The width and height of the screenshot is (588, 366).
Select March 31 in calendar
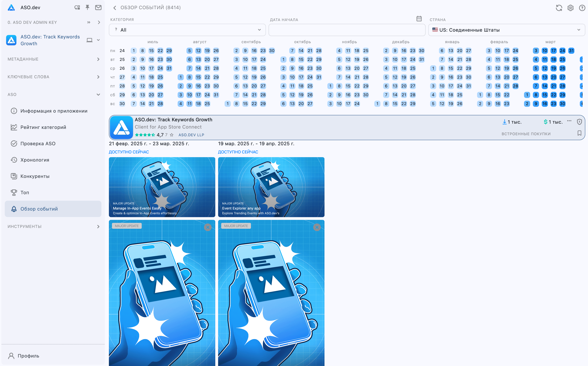(571, 51)
